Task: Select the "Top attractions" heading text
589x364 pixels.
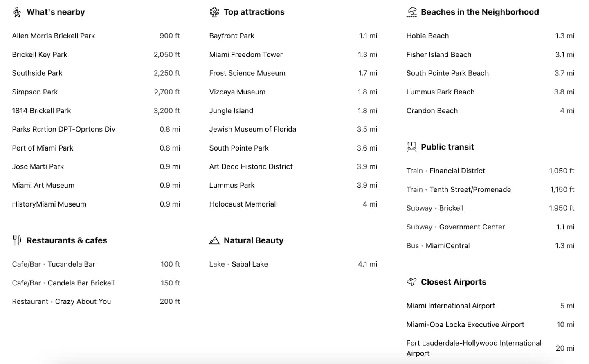Action: coord(254,12)
